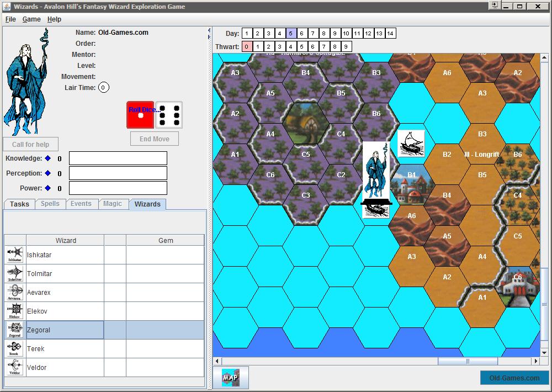Click the Lair Time counter circle

[104, 87]
